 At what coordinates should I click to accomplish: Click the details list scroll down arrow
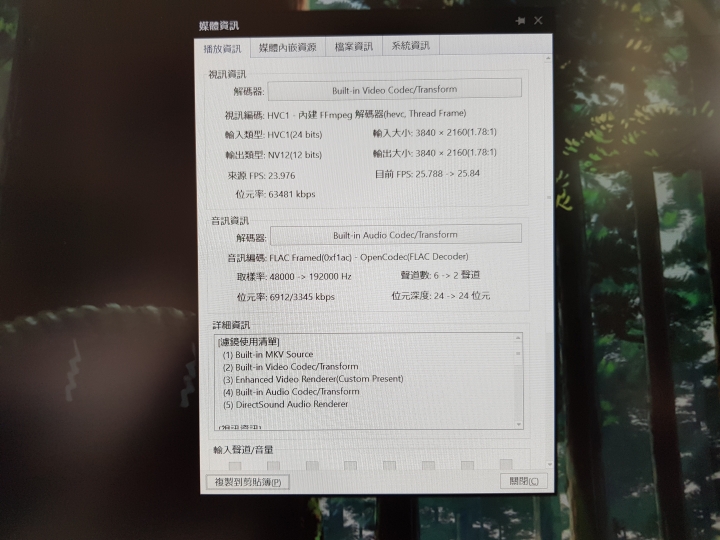point(519,424)
